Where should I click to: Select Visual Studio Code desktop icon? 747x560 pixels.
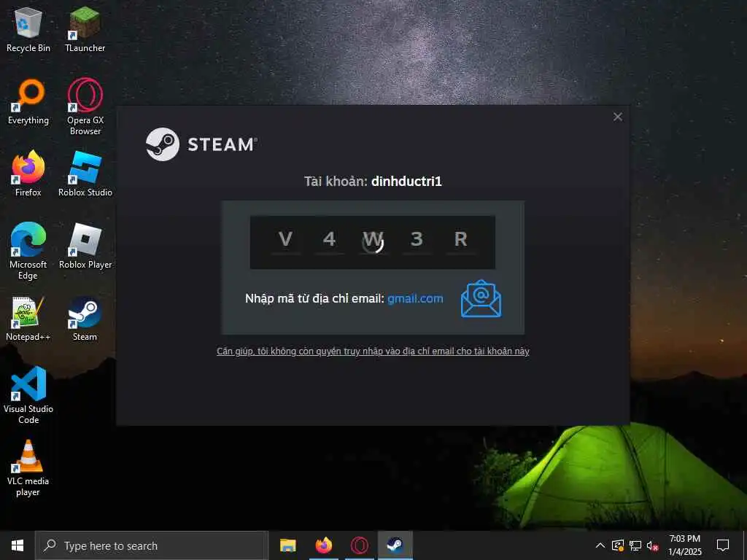point(28,395)
